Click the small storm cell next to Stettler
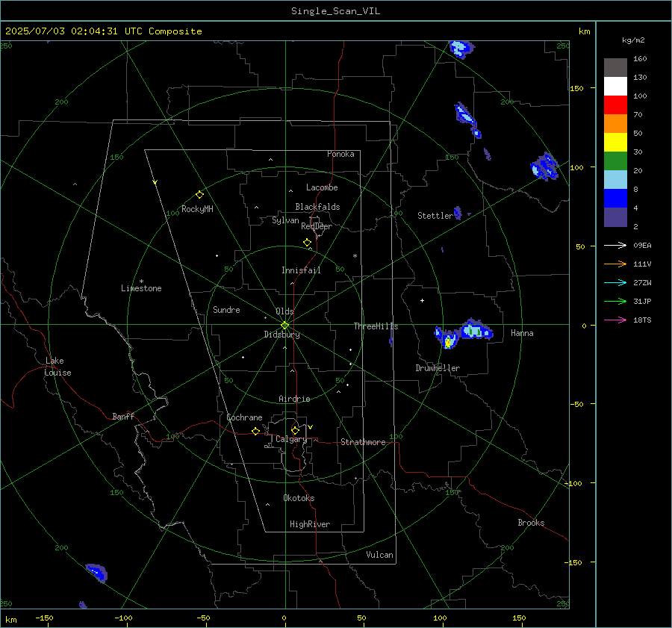Screen dimensions: 672x628 pos(458,213)
